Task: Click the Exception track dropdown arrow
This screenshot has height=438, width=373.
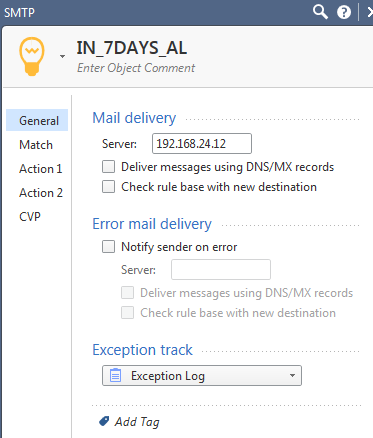Action: pos(292,375)
